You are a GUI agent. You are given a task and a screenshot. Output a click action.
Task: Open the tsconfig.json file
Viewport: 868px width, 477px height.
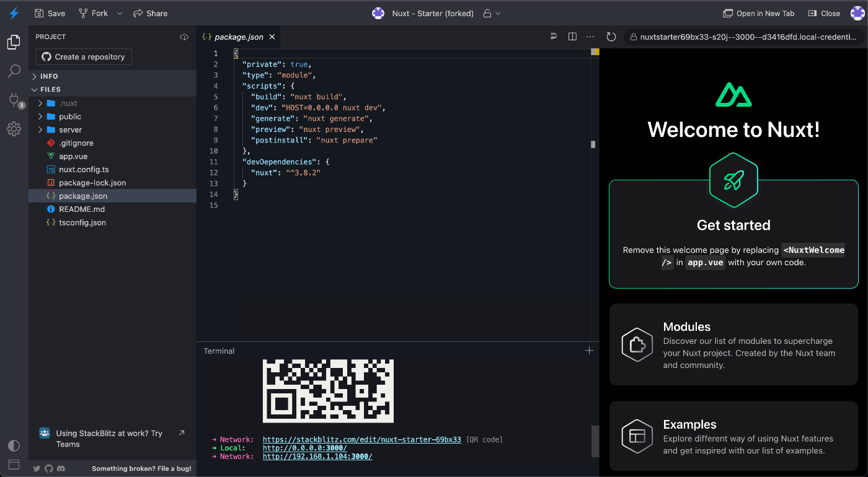[x=112, y=222]
